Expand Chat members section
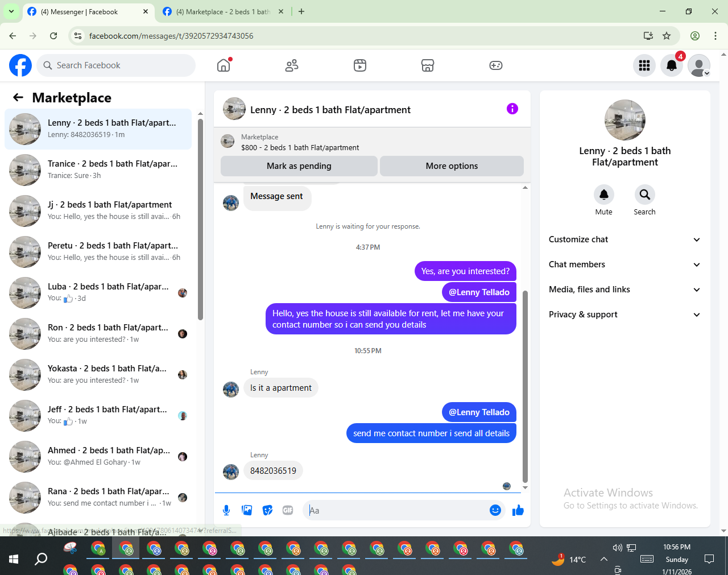 (x=624, y=264)
